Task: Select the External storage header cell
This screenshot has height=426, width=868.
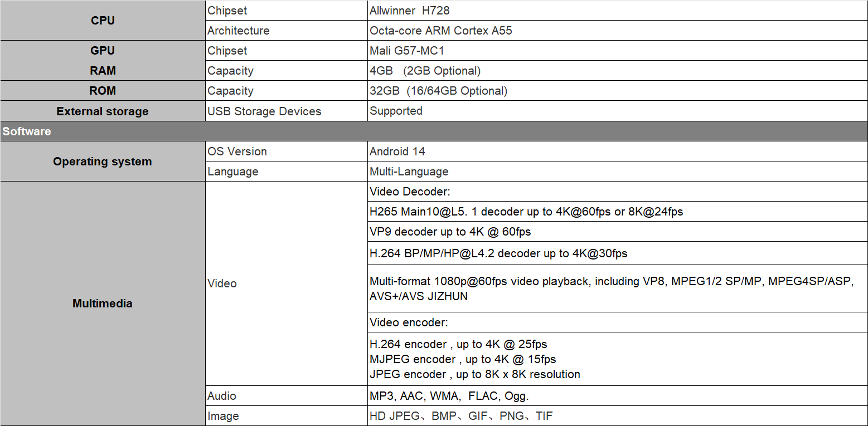Action: click(x=103, y=111)
